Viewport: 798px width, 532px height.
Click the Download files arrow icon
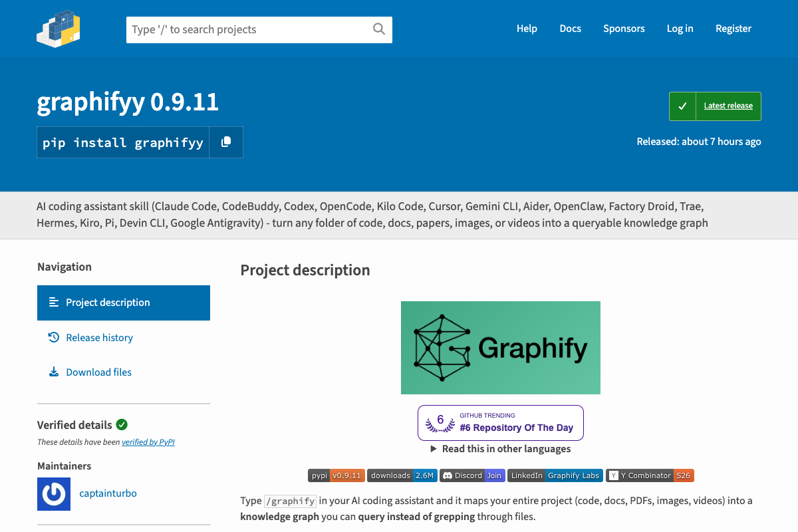click(54, 372)
